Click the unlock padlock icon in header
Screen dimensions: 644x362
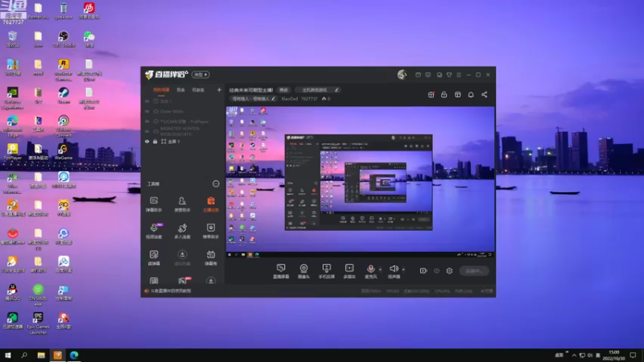444,94
